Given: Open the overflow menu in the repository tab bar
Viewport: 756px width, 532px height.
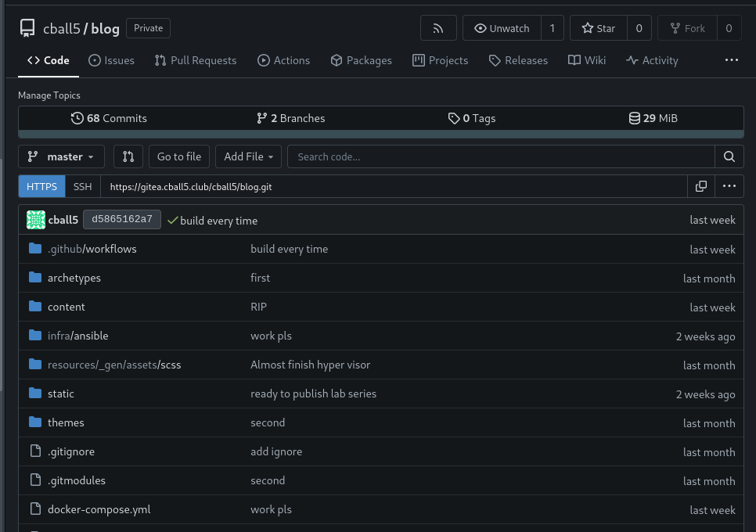Looking at the screenshot, I should coord(732,60).
